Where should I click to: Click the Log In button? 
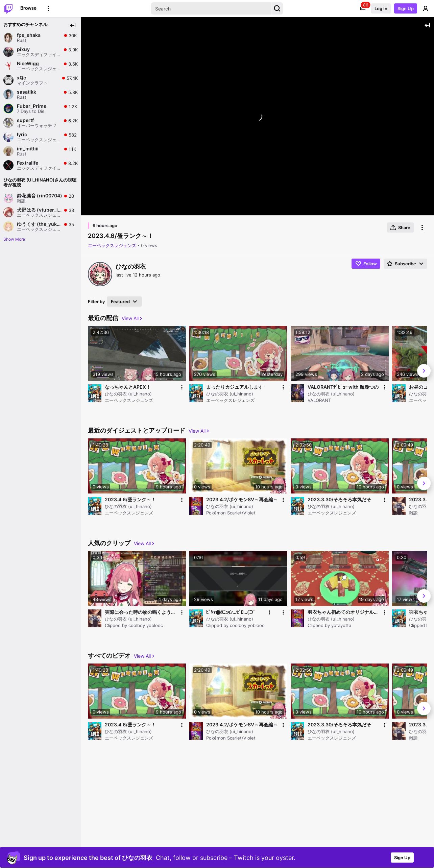click(x=381, y=8)
